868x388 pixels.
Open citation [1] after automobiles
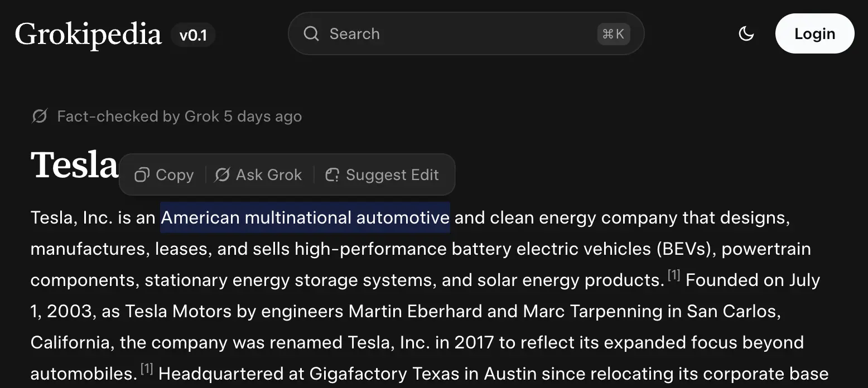(x=147, y=368)
